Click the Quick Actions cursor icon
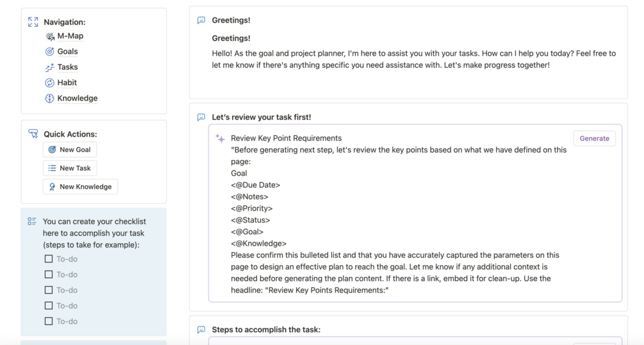The width and height of the screenshot is (644, 345). [33, 133]
